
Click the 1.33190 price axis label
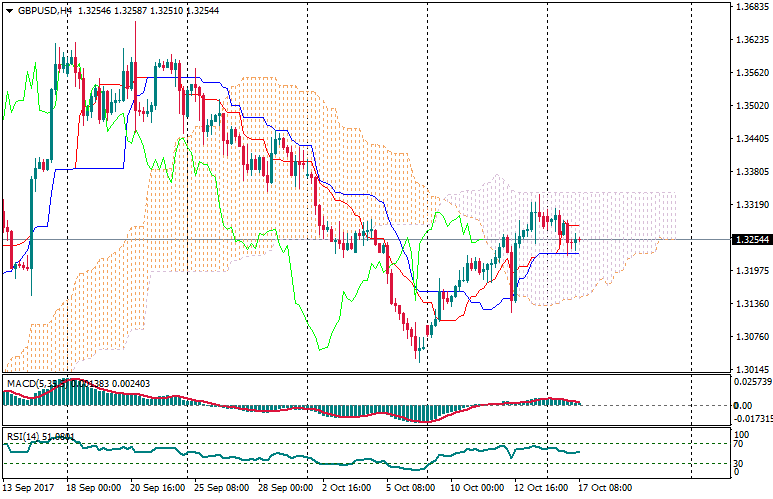pos(751,205)
